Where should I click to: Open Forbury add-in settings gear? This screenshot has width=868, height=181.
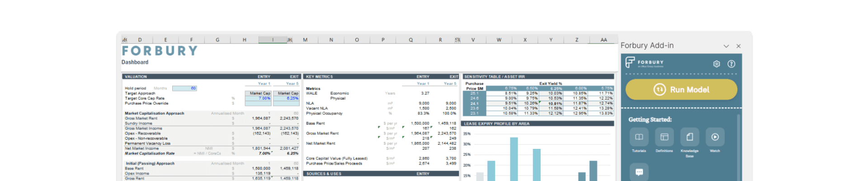[x=717, y=64]
